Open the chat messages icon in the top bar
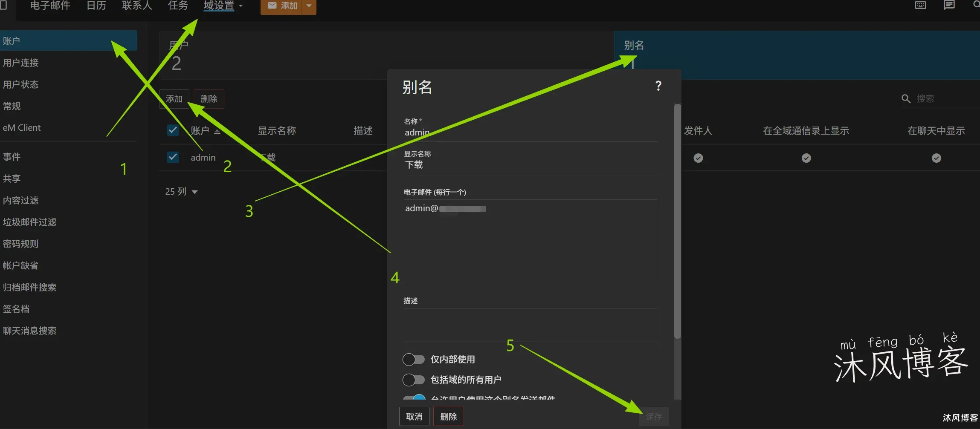This screenshot has width=980, height=429. [x=949, y=5]
